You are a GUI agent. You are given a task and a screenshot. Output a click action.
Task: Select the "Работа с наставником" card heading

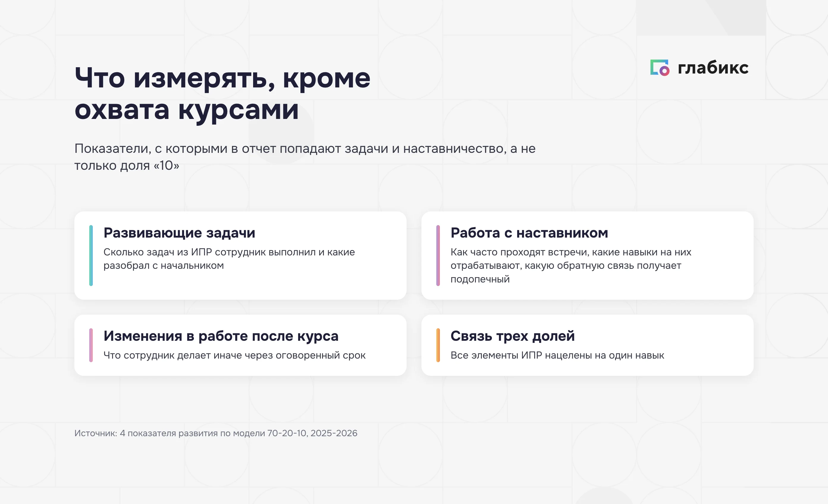point(529,233)
